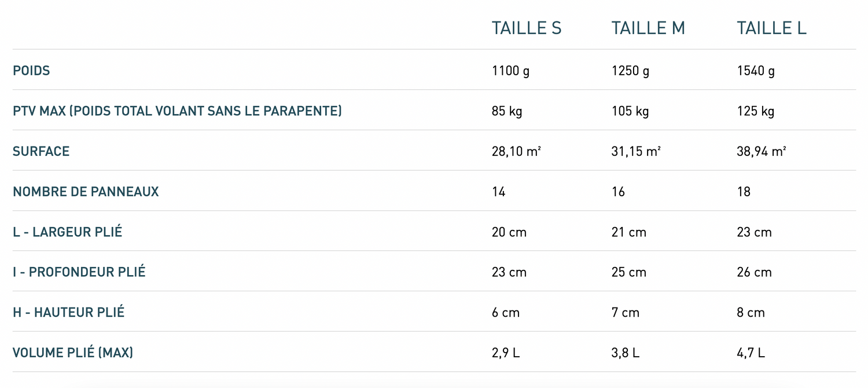The height and width of the screenshot is (388, 868).
Task: Click the H - HAUTEUR PLIÉ label
Action: tap(69, 312)
